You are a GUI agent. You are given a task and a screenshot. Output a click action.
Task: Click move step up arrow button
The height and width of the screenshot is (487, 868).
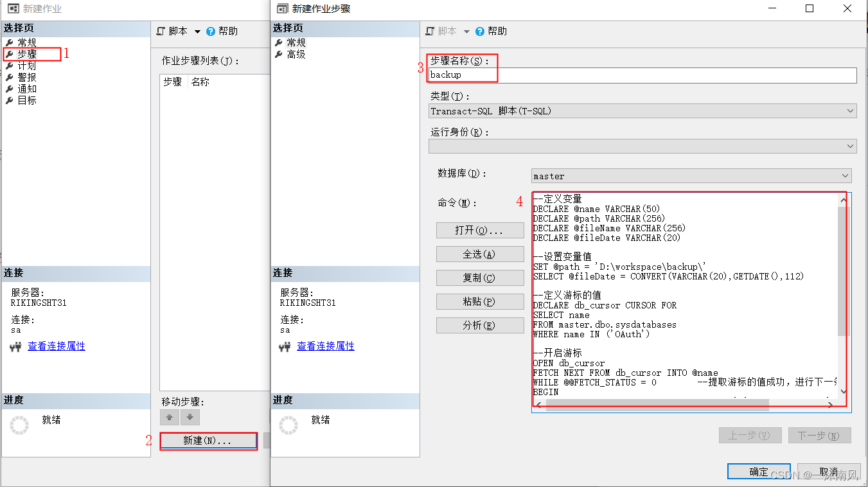(170, 418)
